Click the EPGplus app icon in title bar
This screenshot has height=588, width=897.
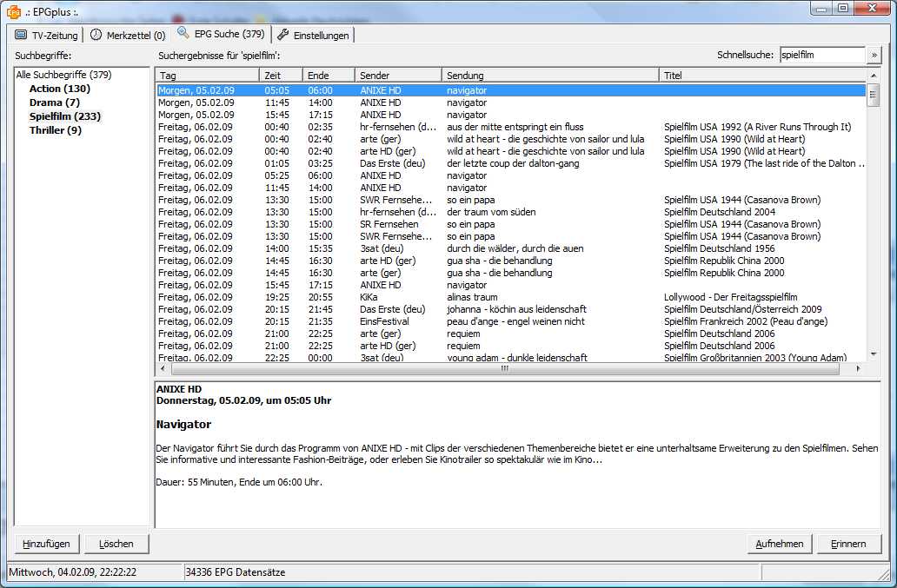click(x=14, y=10)
